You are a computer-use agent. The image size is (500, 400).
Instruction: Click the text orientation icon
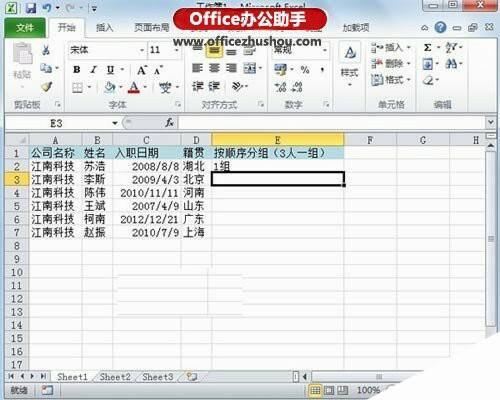[237, 87]
